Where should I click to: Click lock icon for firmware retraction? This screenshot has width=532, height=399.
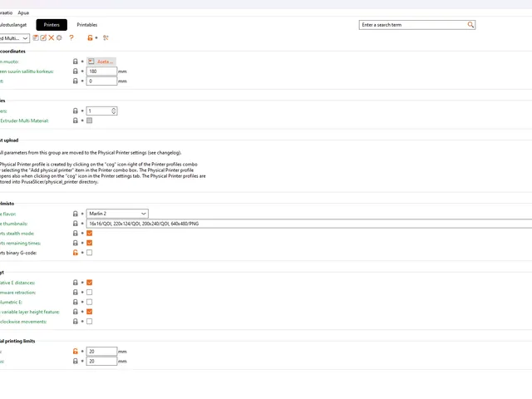(76, 292)
